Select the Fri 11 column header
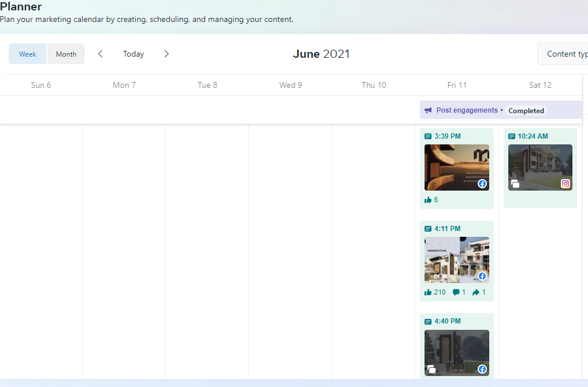The image size is (588, 387). 456,85
